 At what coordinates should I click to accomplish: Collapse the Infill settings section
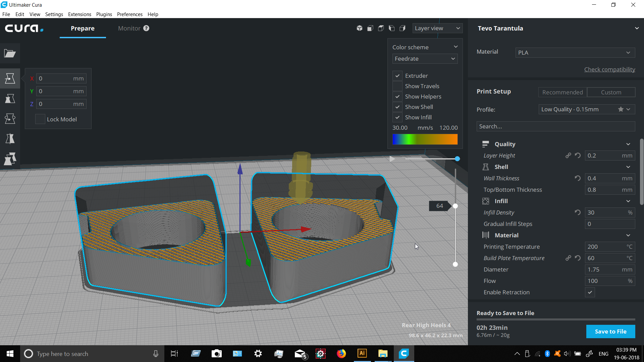(628, 201)
